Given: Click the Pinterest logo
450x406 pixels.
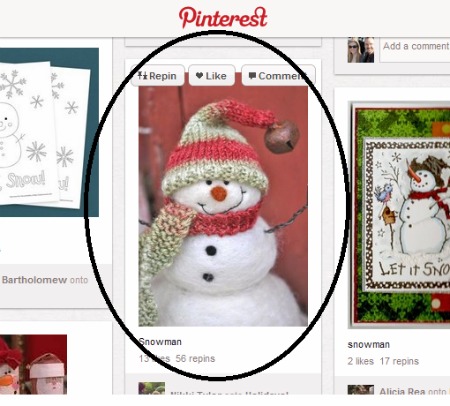Looking at the screenshot, I should coord(223,18).
